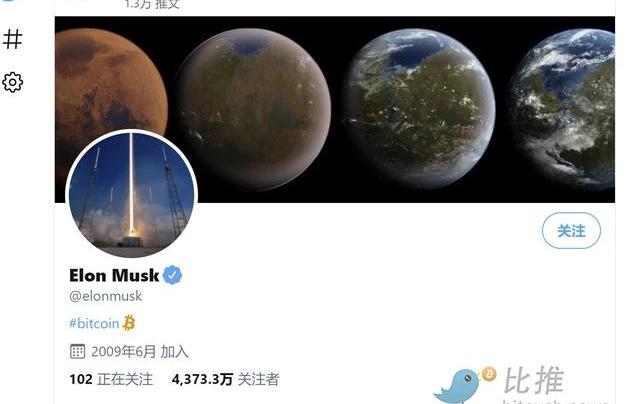Click the 2009年6月 加入 join date text
The width and height of the screenshot is (630, 404).
click(x=139, y=351)
